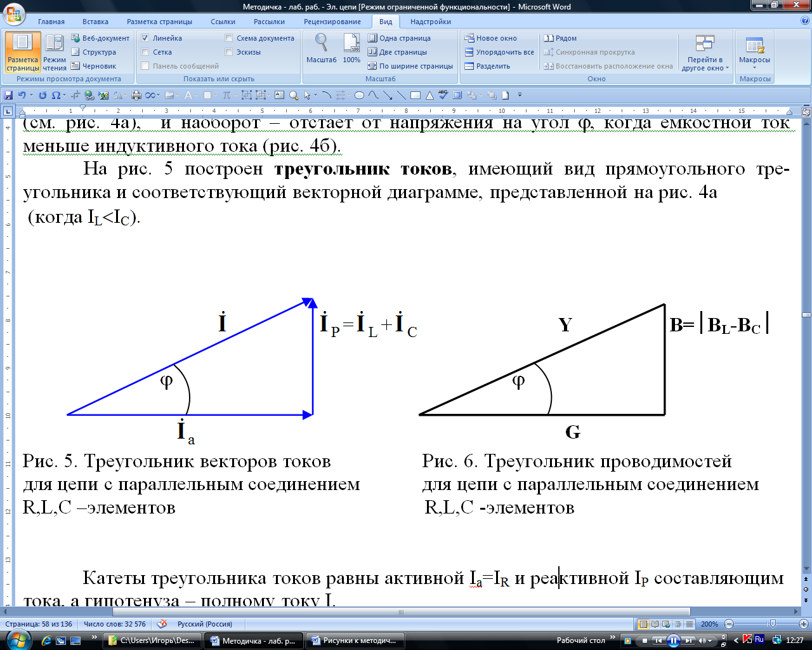Select the status bar Web Layout view icon
812x650 pixels.
pos(665,624)
